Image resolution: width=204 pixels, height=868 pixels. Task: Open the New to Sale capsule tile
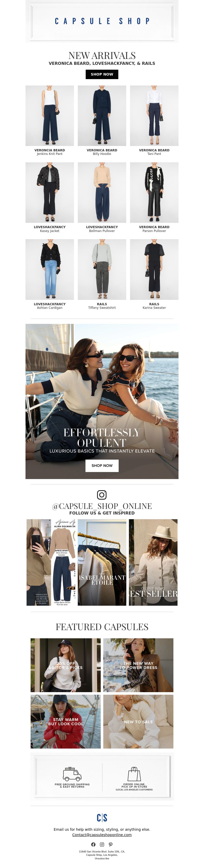tap(138, 722)
